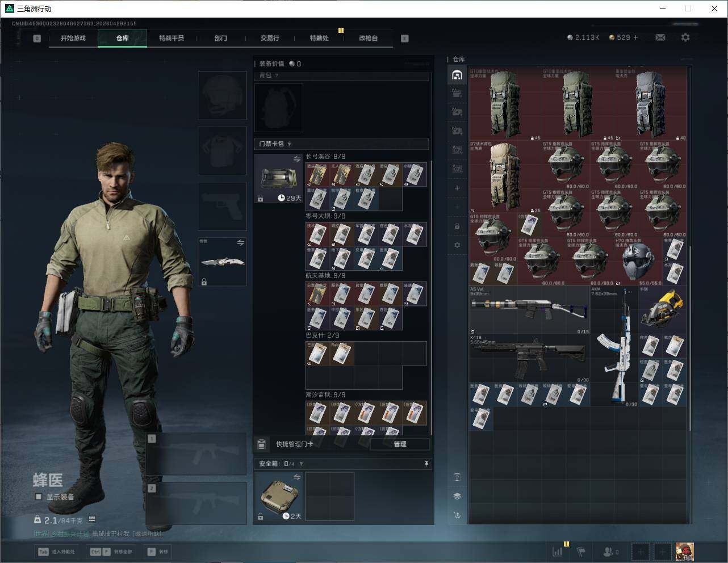Click the flag icon in the bottom bar
The width and height of the screenshot is (728, 563).
click(581, 551)
